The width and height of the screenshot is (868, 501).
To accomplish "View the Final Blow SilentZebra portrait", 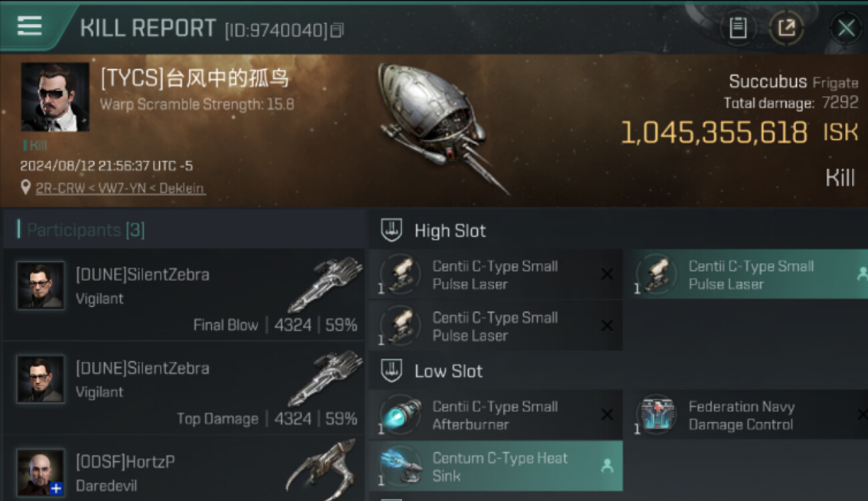I will click(x=40, y=286).
